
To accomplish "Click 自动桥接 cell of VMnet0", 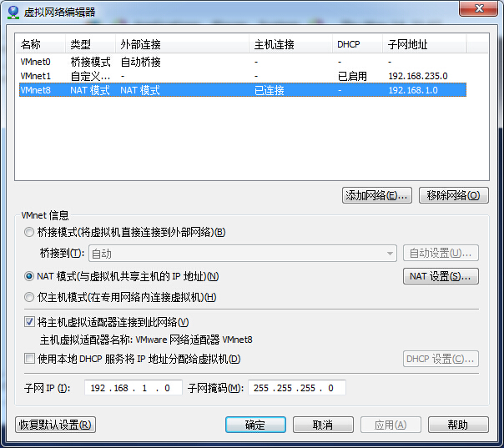I will coord(141,62).
